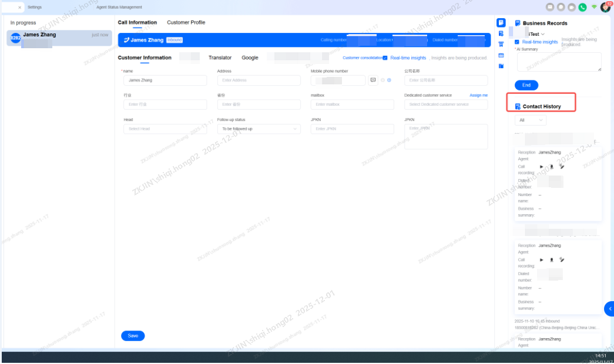This screenshot has height=364, width=614.
Task: Click the blue Save button
Action: [x=133, y=336]
